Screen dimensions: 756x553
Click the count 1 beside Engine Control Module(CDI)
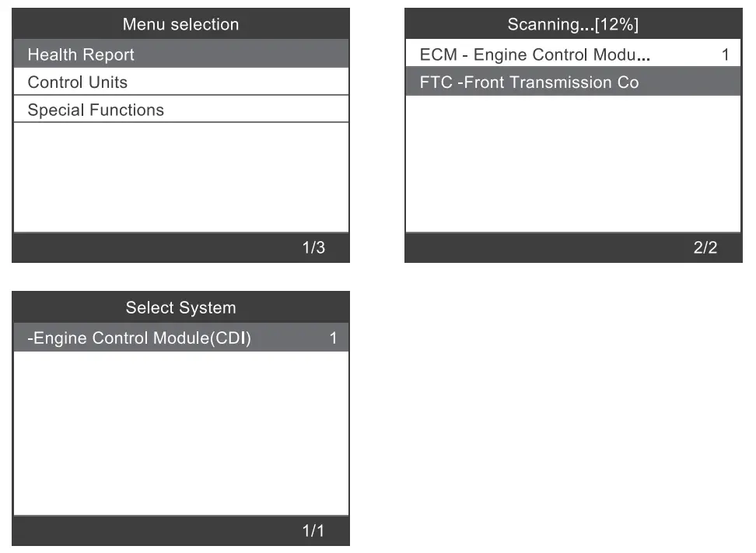pos(333,338)
